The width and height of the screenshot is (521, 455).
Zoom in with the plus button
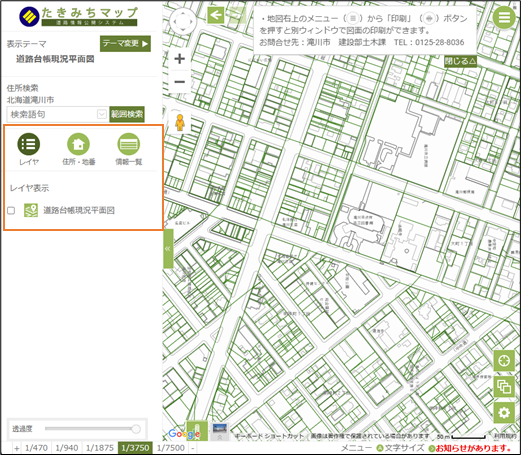coord(180,59)
